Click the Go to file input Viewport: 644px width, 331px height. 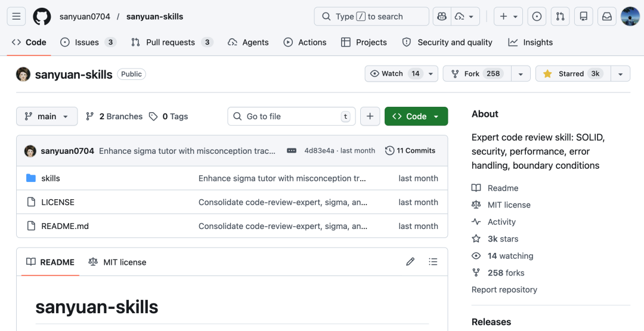pyautogui.click(x=292, y=116)
